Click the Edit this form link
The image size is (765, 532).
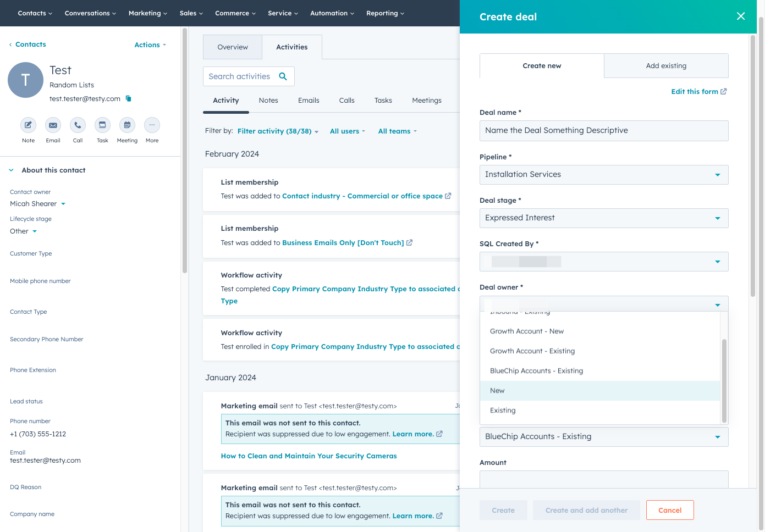coord(694,92)
